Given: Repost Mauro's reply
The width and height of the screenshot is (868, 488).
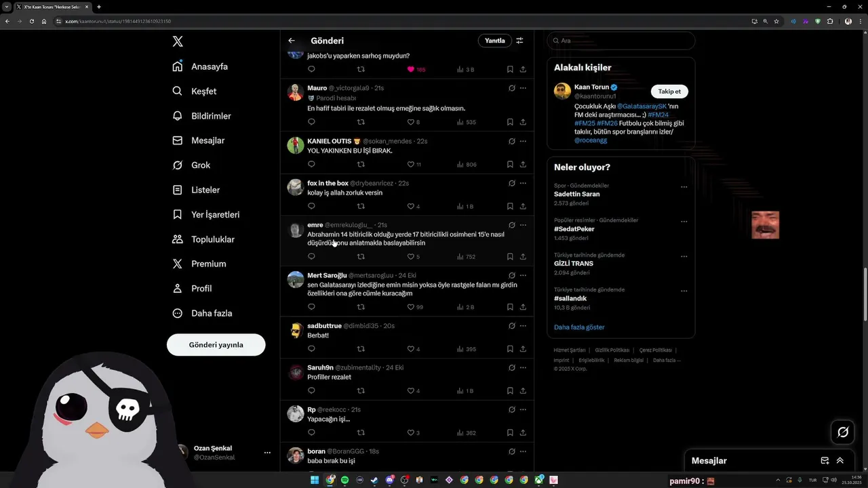Looking at the screenshot, I should pos(361,122).
